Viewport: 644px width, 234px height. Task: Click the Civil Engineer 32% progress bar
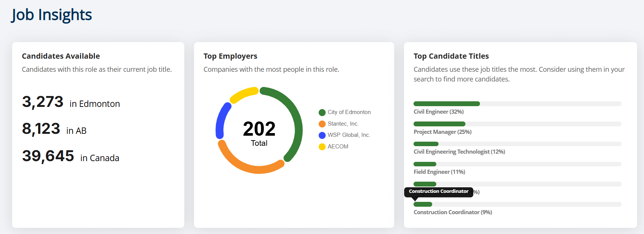pos(446,104)
